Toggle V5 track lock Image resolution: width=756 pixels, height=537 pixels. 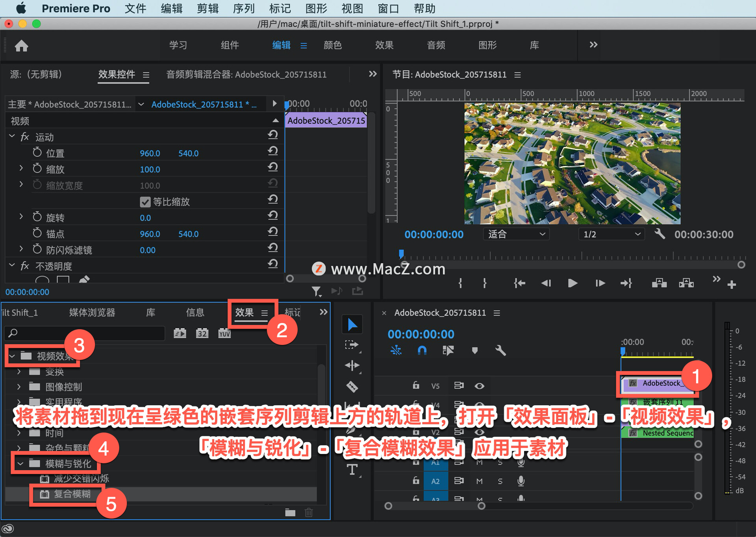coord(416,385)
